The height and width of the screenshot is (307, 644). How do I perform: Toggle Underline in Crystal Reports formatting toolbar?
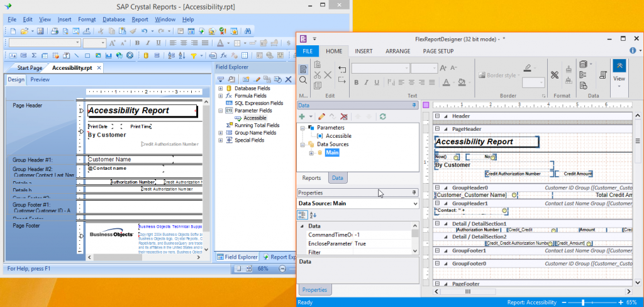158,43
